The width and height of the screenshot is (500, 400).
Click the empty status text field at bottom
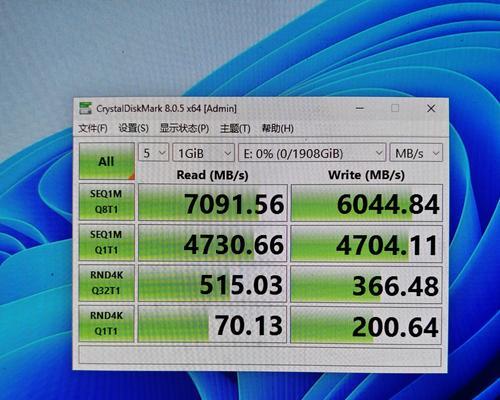[x=260, y=356]
